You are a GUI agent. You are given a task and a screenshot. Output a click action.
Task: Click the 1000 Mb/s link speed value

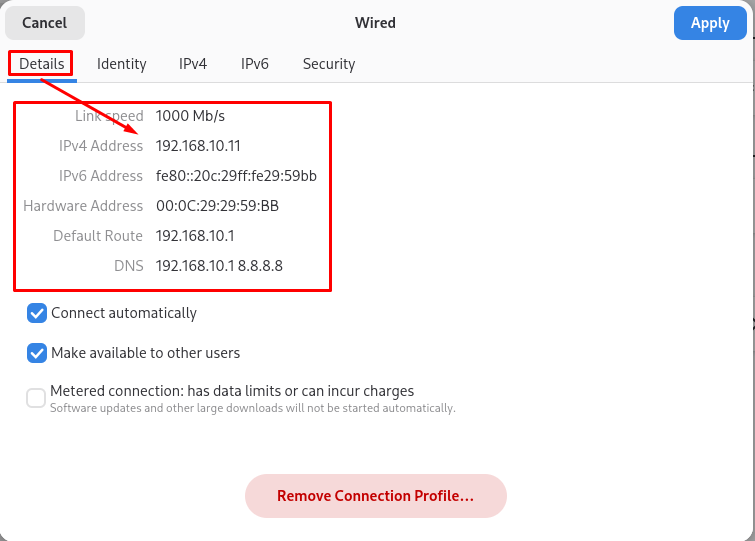tap(192, 116)
